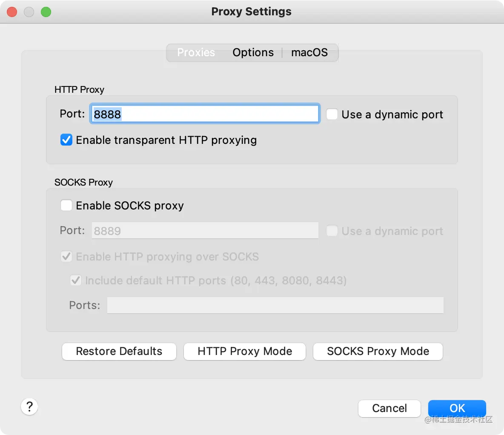
Task: Disable transparent HTTP proxying
Action: tap(66, 140)
